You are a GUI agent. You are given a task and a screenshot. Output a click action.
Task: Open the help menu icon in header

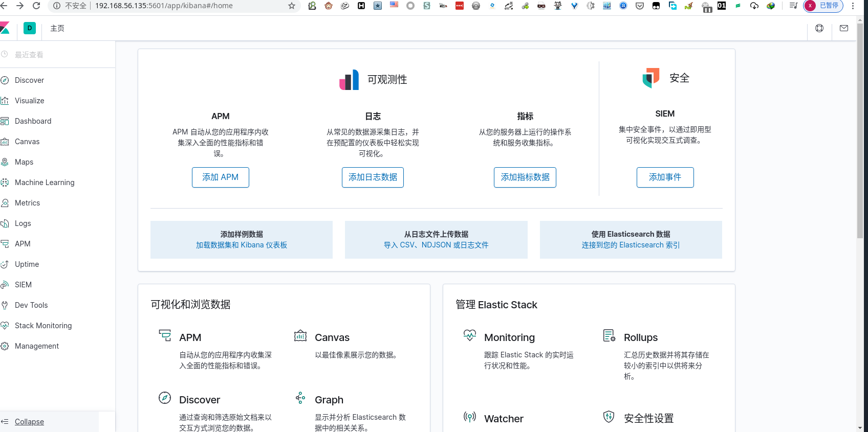pyautogui.click(x=819, y=28)
